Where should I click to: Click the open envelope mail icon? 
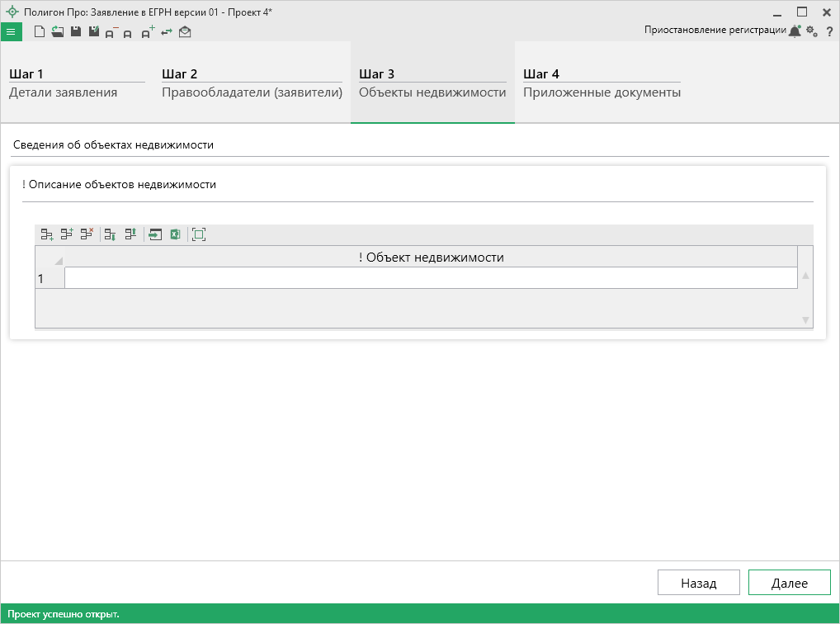coord(185,31)
